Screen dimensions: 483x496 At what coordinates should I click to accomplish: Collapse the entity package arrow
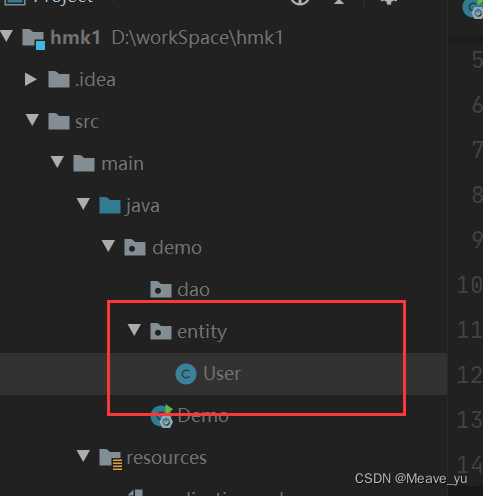click(x=134, y=329)
